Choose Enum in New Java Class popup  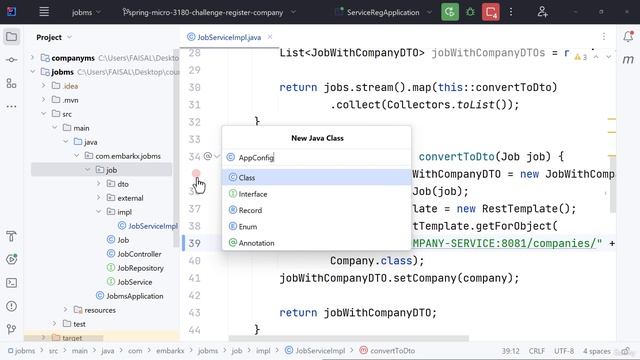pyautogui.click(x=316, y=227)
